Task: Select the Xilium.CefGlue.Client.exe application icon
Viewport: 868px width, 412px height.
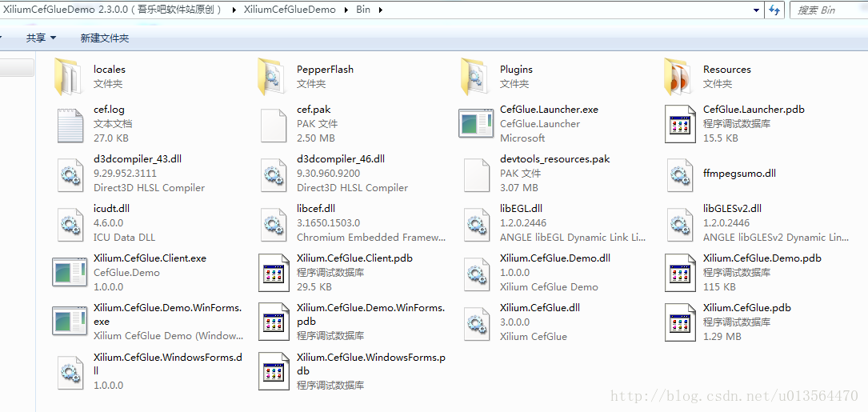Action: point(69,272)
